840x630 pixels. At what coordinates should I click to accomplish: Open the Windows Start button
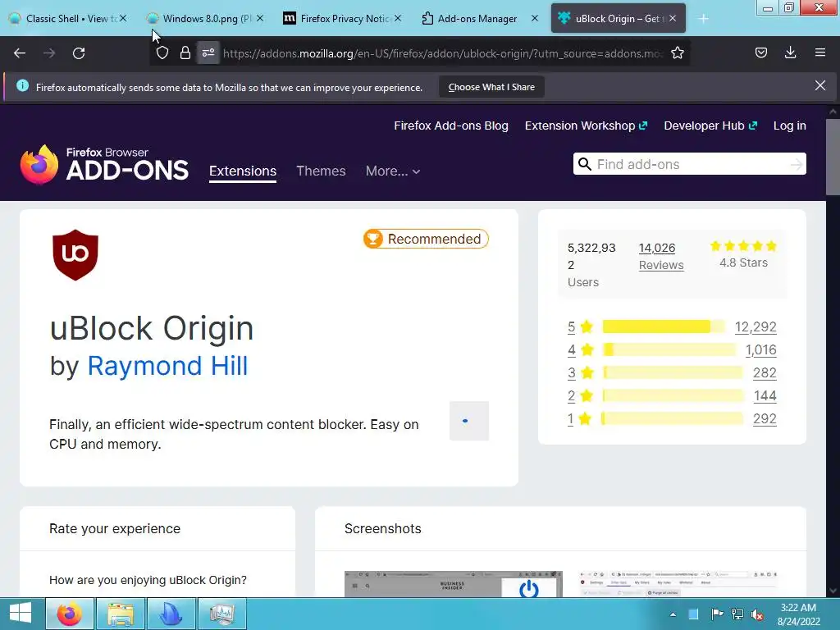click(x=21, y=614)
